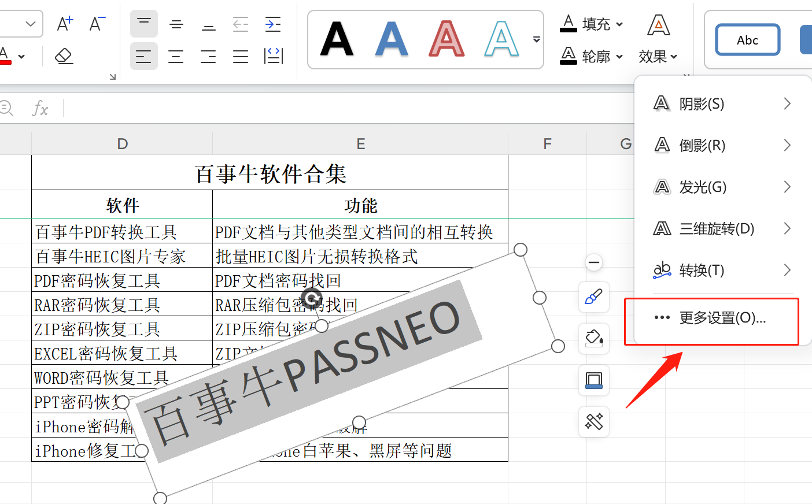Viewport: 812px width, 504px height.
Task: Click the zoom search icon beside fx
Action: (6, 108)
